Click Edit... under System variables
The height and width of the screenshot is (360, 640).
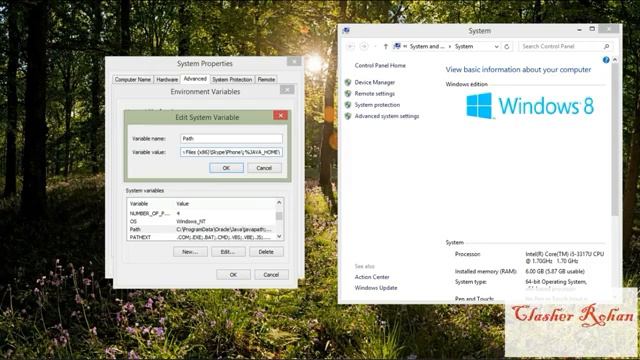pos(228,252)
